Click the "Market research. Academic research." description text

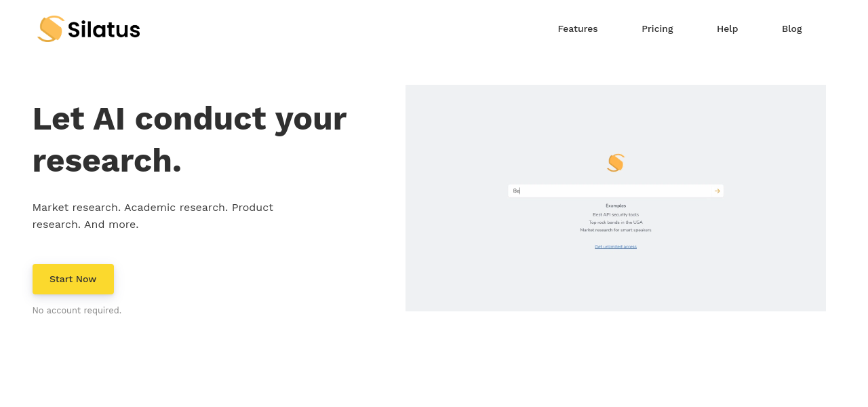click(153, 208)
